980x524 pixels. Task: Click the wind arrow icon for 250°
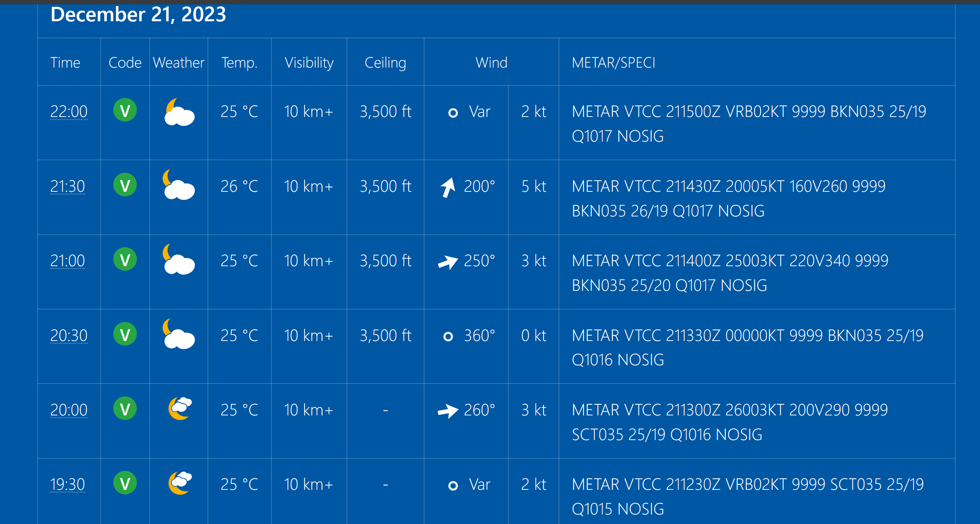coord(448,262)
